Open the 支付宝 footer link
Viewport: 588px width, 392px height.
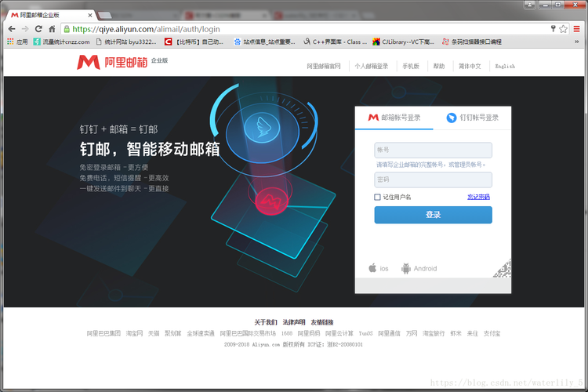[x=492, y=333]
